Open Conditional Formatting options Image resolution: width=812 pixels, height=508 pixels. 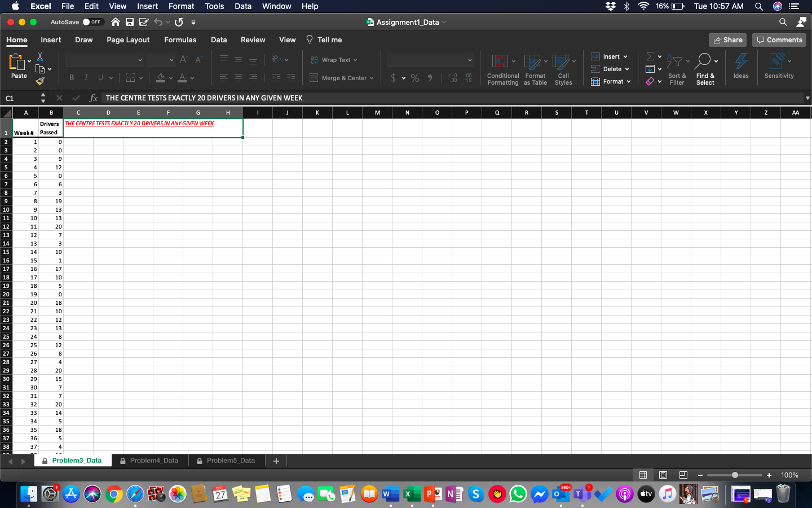502,68
